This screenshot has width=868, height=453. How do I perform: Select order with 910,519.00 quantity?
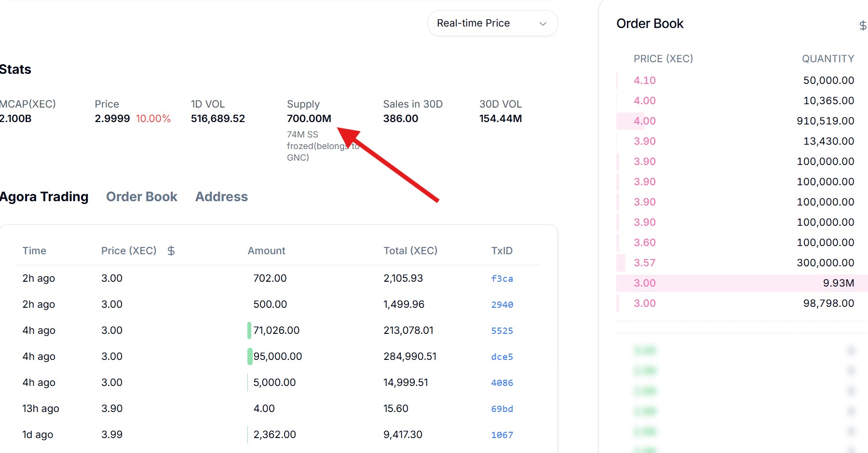pyautogui.click(x=742, y=121)
